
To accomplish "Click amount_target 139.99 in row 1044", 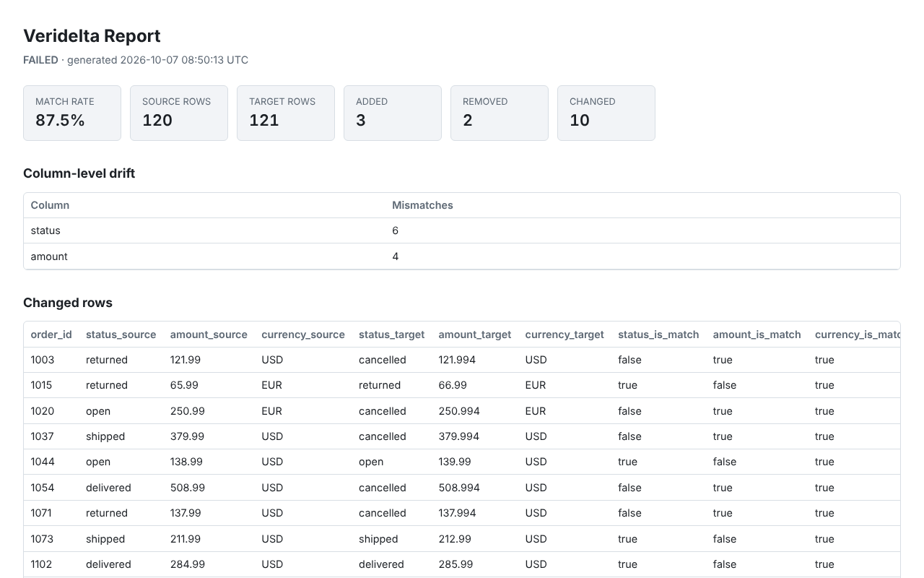I will pos(455,462).
